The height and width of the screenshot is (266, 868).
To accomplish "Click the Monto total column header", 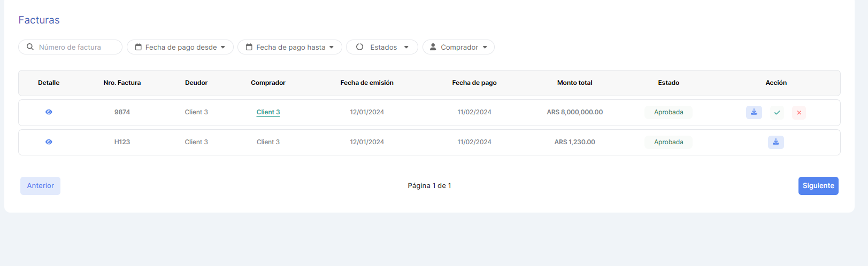I will 574,83.
